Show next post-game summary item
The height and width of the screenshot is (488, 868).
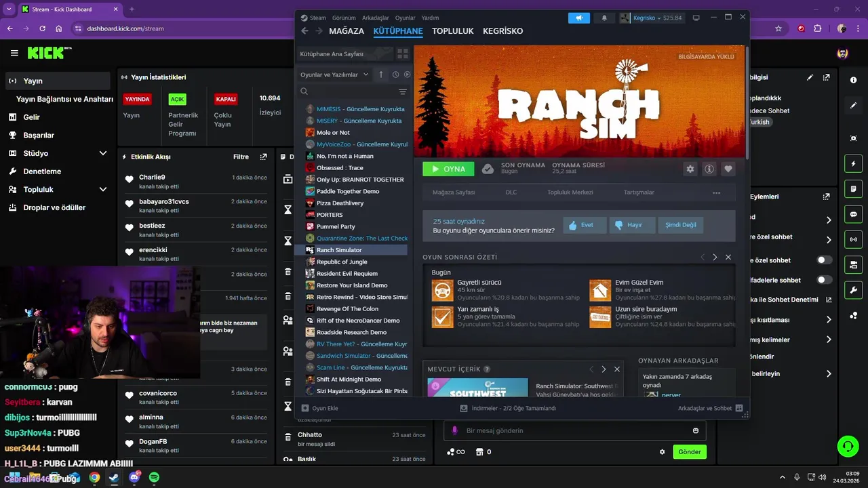(x=715, y=258)
